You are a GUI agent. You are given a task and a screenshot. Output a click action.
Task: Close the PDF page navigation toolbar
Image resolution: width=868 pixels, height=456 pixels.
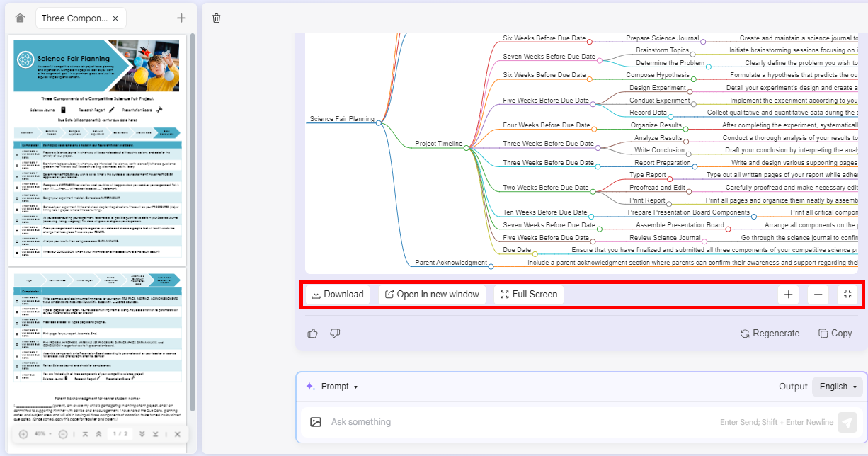[178, 434]
